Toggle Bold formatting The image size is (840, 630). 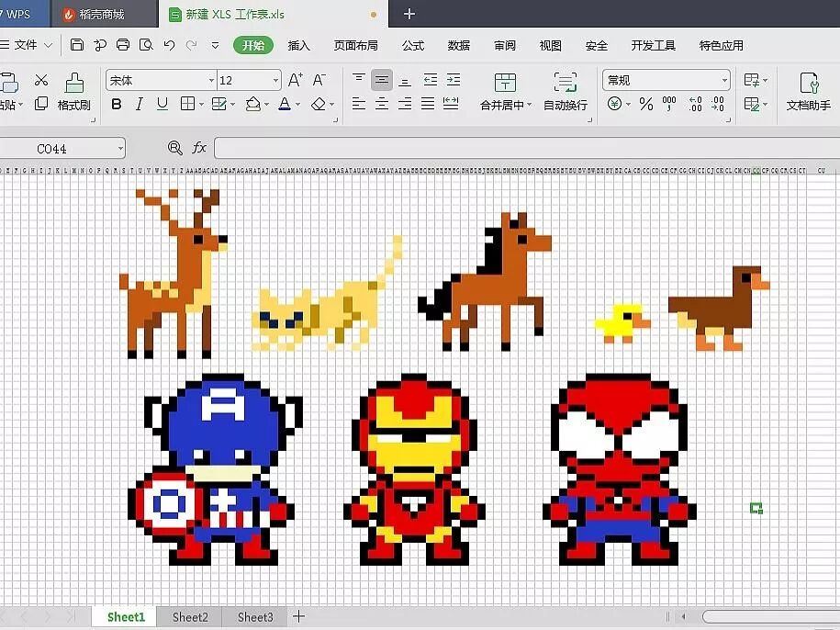[x=117, y=105]
